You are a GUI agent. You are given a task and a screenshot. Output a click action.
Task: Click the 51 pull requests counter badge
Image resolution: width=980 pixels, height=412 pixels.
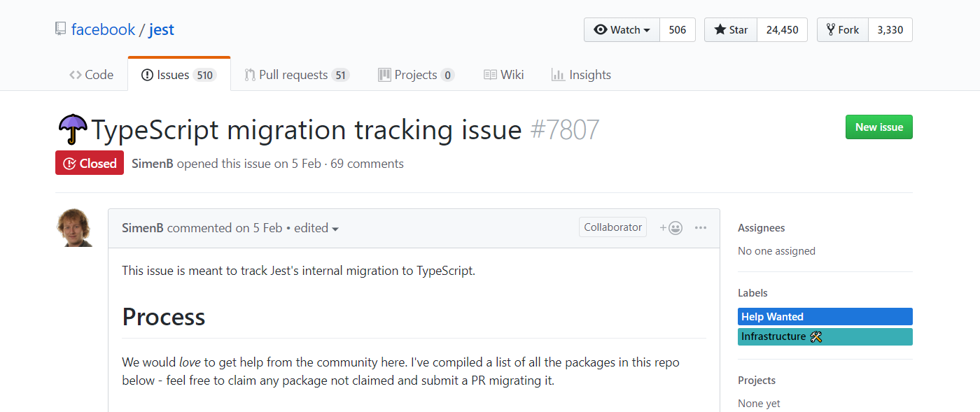[341, 76]
